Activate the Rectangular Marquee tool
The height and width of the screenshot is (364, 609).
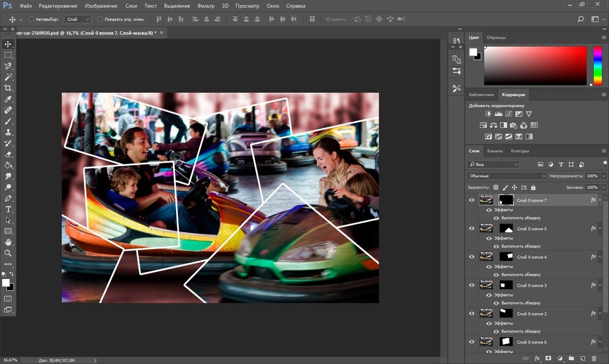(x=8, y=55)
